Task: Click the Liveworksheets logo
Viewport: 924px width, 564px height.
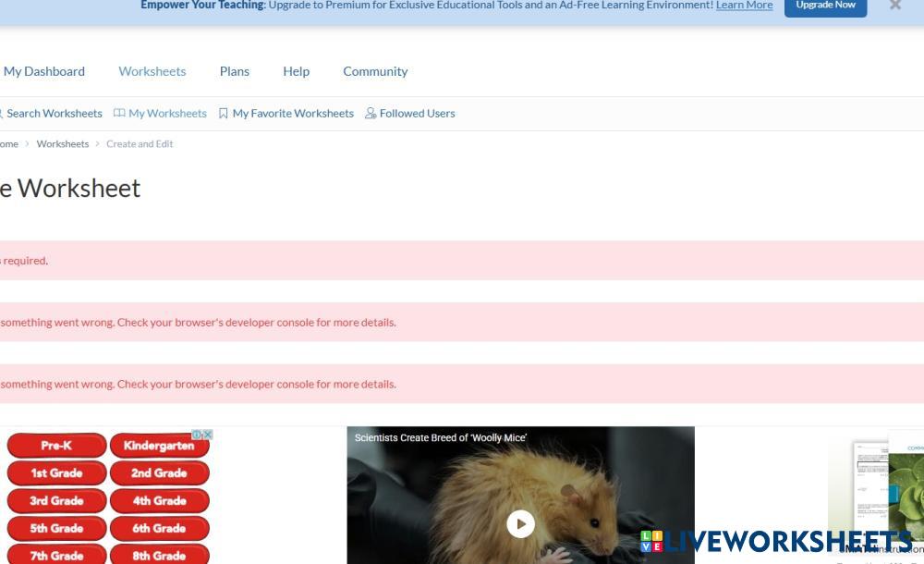Action: click(774, 541)
